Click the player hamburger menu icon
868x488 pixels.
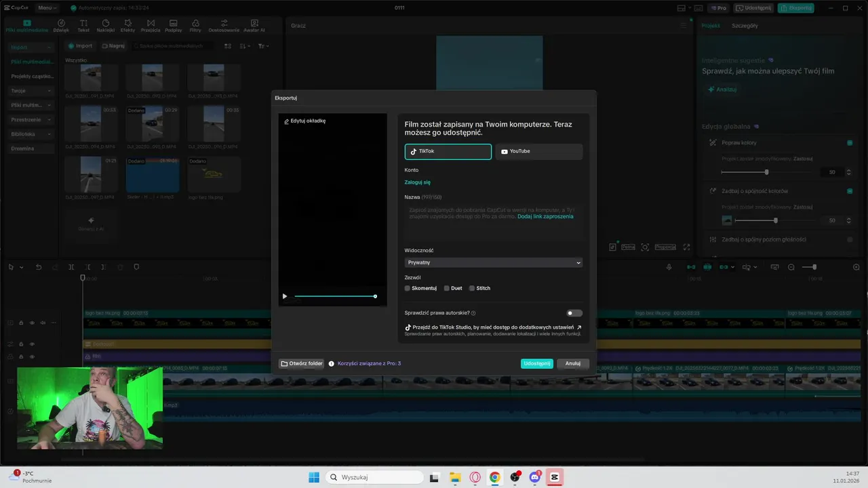[x=684, y=26]
